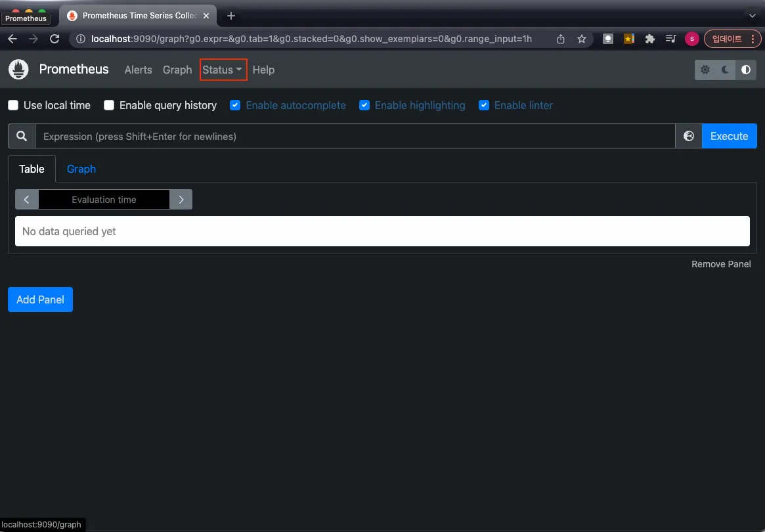
Task: Click the 'No data queried yet' message
Action: (x=69, y=231)
